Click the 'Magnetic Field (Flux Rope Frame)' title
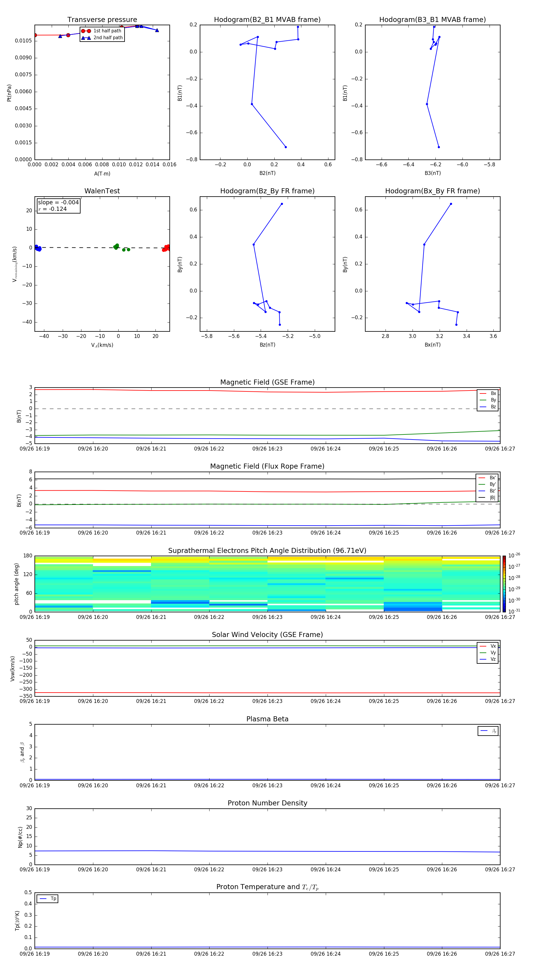This screenshot has width=535, height=980. [267, 467]
